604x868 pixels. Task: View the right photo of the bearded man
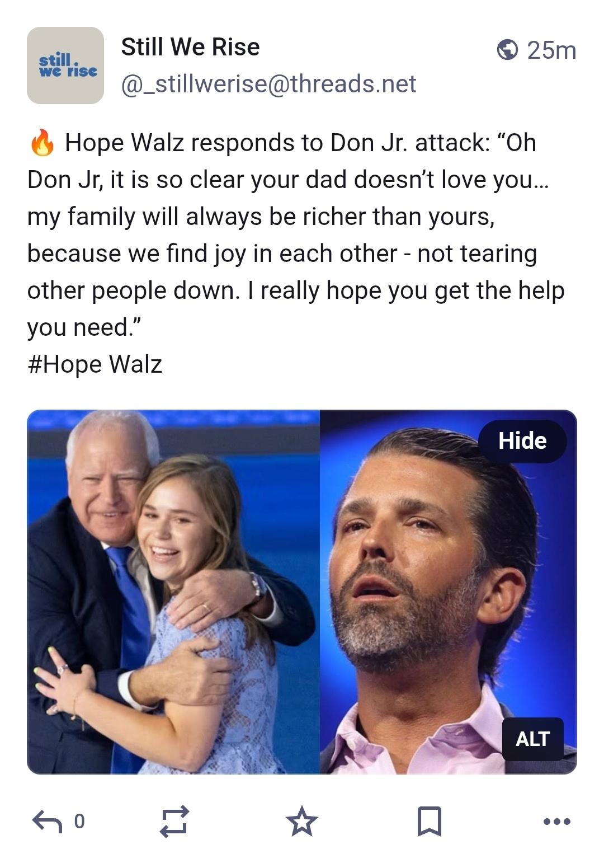point(448,592)
